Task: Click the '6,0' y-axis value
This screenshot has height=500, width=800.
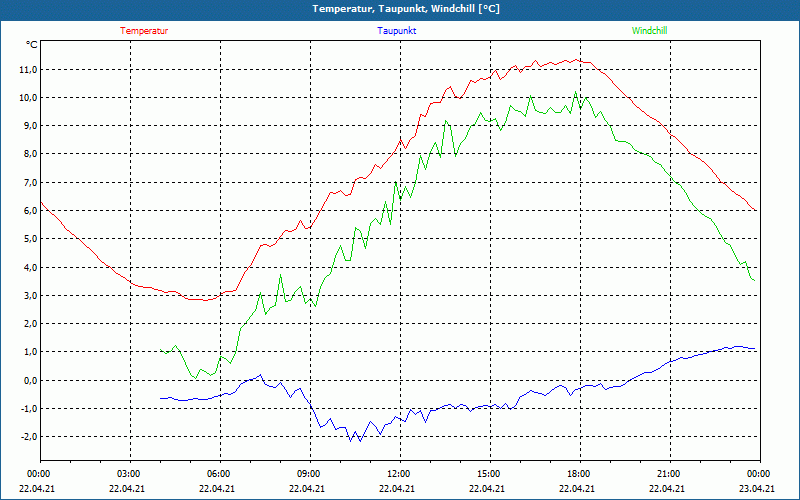Action: pyautogui.click(x=30, y=211)
